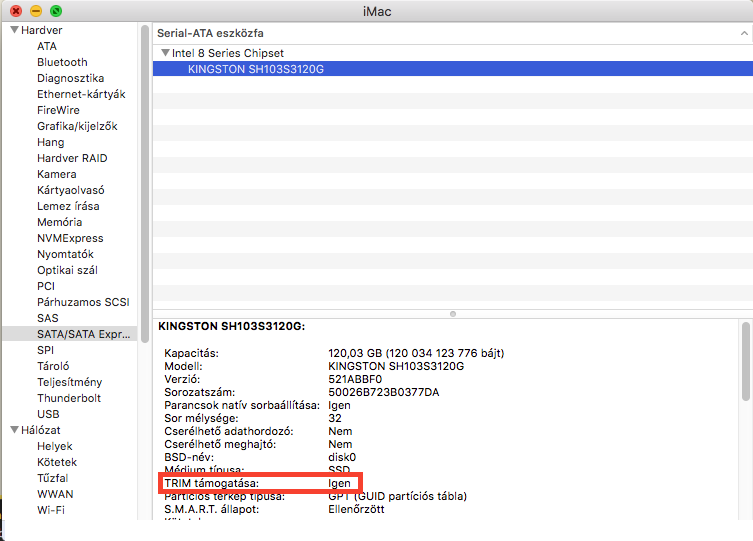Image resolution: width=753 pixels, height=541 pixels.
Task: Open Kamera in the sidebar
Action: pyautogui.click(x=57, y=174)
